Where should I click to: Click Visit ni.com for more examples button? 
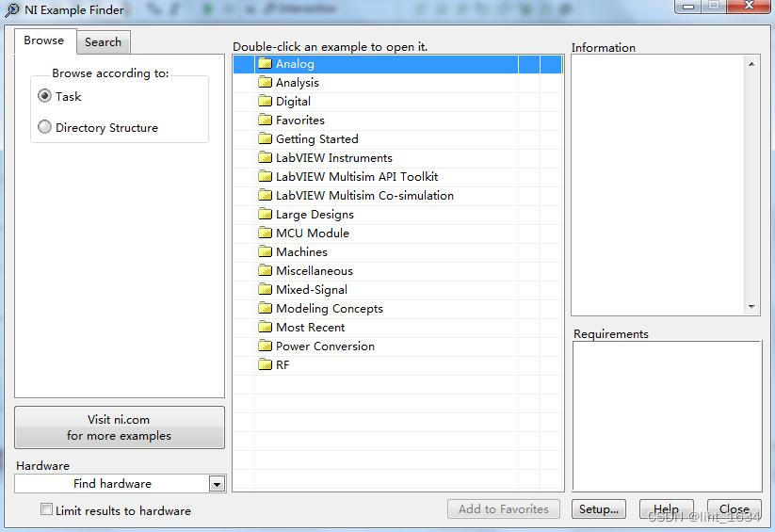119,427
